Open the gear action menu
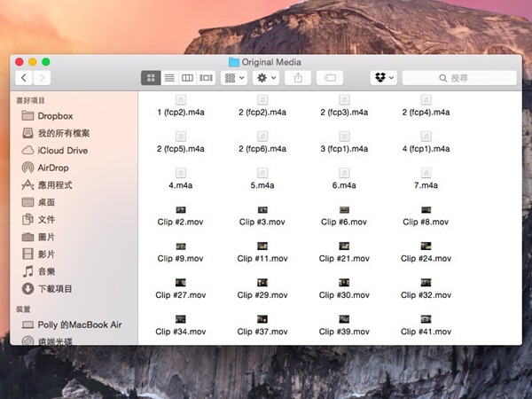This screenshot has width=532, height=399. 266,78
